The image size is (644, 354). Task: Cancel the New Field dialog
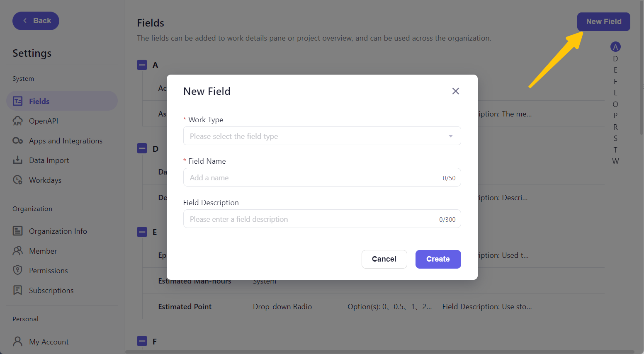point(384,259)
